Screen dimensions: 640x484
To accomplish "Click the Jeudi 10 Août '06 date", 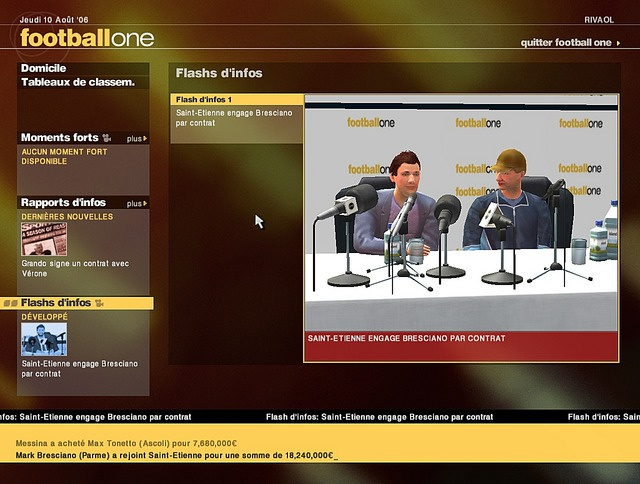I will [54, 20].
